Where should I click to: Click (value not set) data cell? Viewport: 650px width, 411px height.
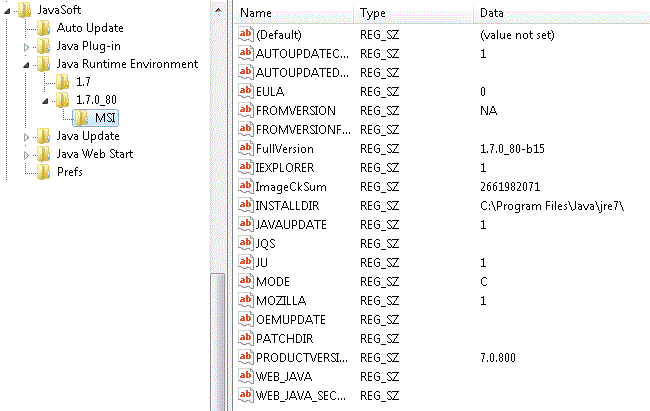click(x=517, y=35)
